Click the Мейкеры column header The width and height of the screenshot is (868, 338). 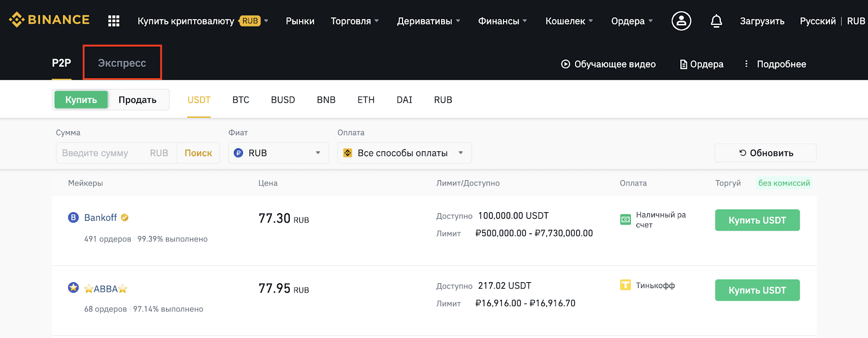pos(86,183)
